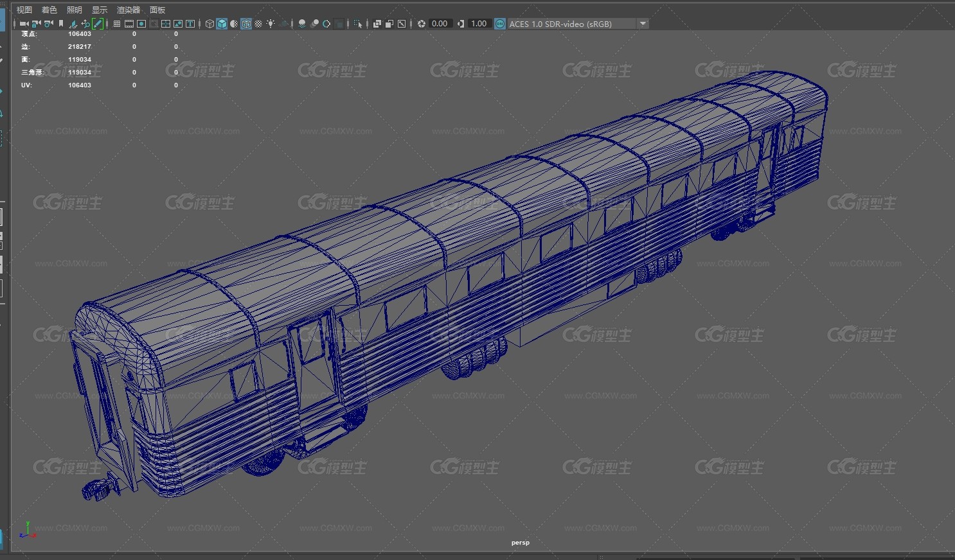Click the Select Camera icon
This screenshot has width=955, height=560.
click(x=24, y=24)
